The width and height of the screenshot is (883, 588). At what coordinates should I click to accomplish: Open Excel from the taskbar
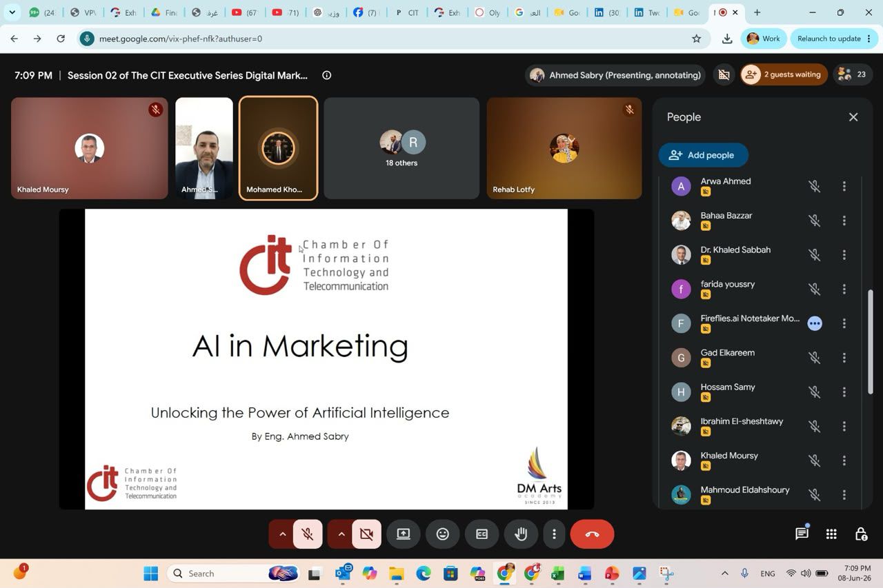[x=558, y=574]
